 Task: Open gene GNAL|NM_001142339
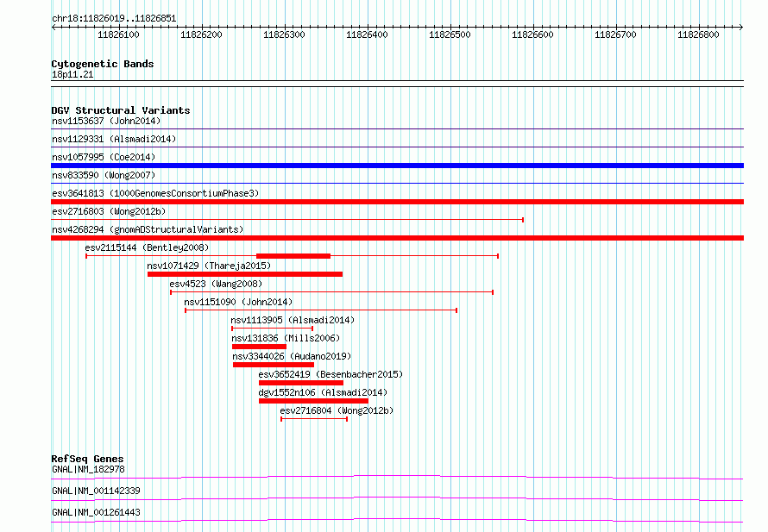coord(96,491)
